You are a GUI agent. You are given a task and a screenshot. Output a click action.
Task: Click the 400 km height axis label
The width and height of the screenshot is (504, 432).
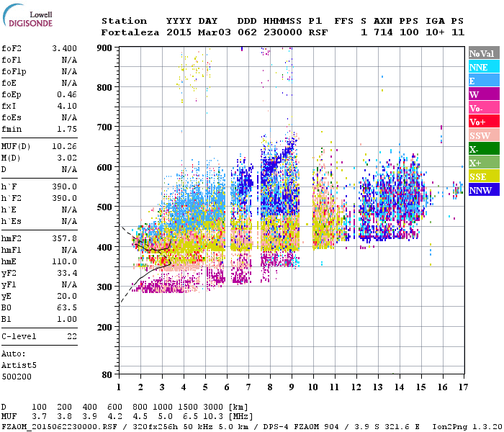[x=104, y=247]
